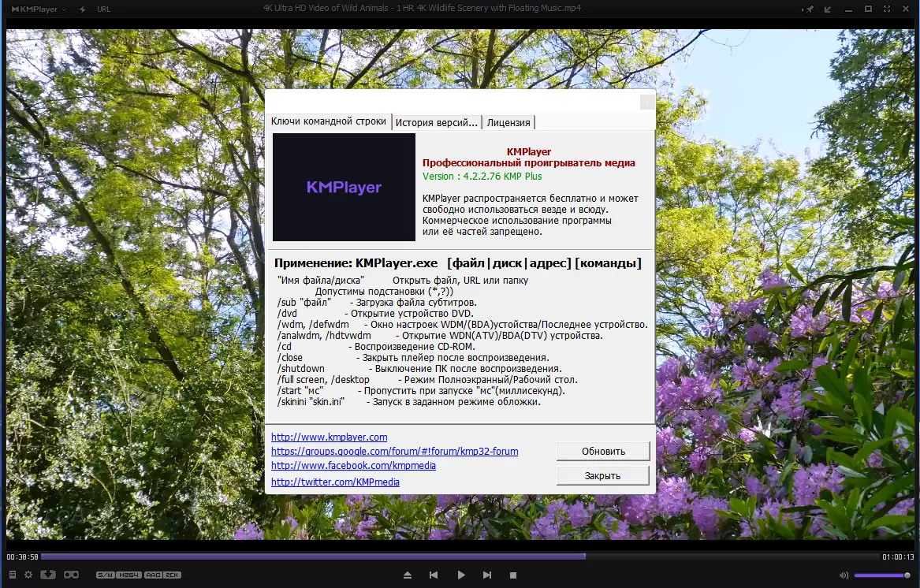Click the AAC audio codec badge

[153, 575]
